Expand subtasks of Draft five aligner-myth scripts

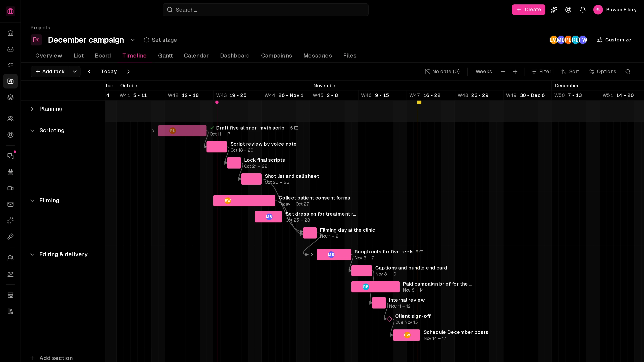(x=153, y=131)
